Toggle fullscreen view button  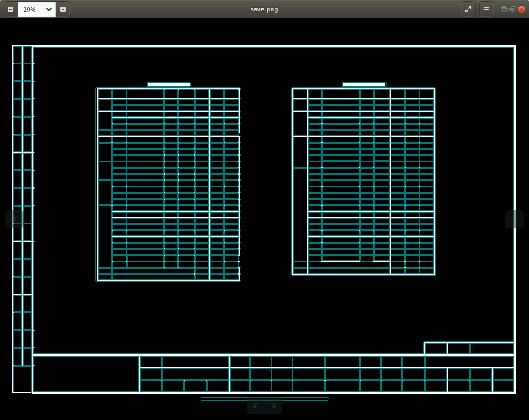[468, 9]
